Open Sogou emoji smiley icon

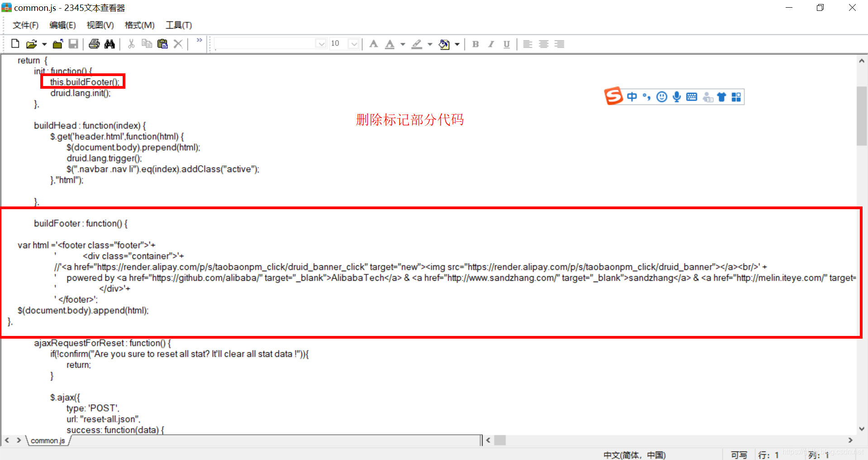662,96
